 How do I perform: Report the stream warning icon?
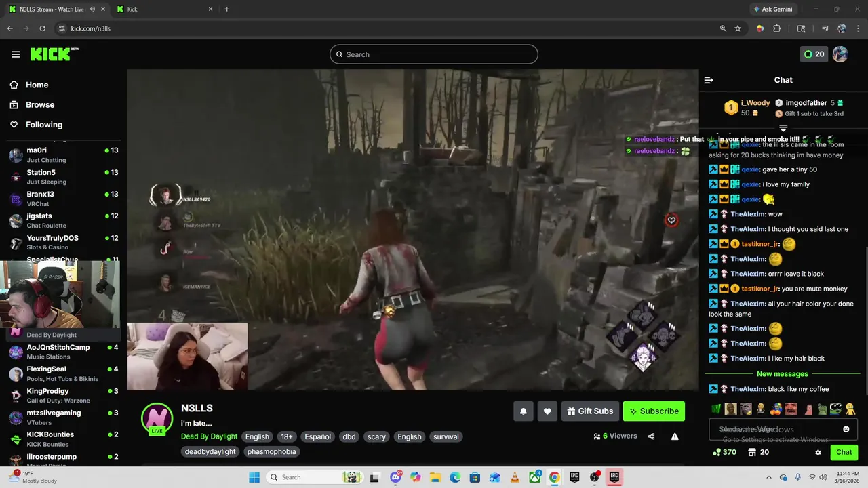(x=675, y=436)
